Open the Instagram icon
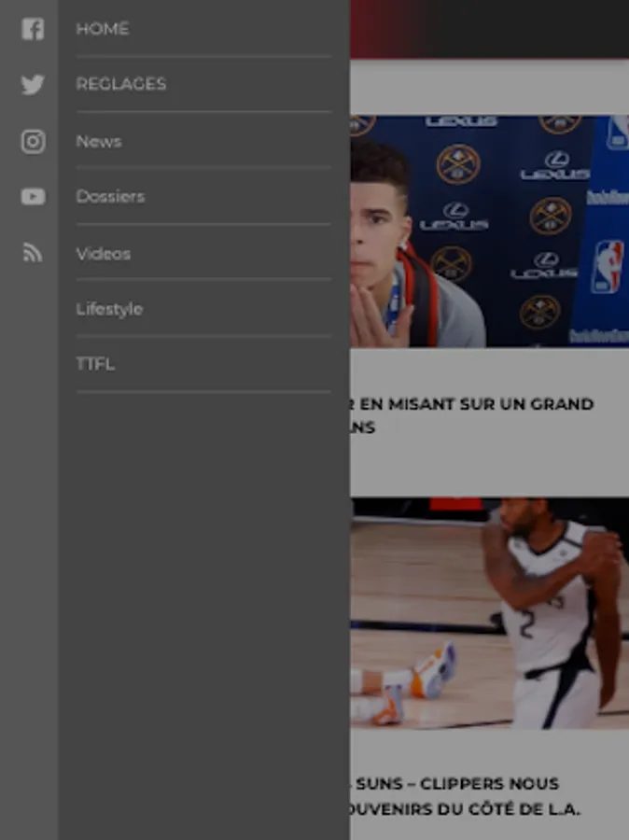This screenshot has height=840, width=629. point(33,142)
